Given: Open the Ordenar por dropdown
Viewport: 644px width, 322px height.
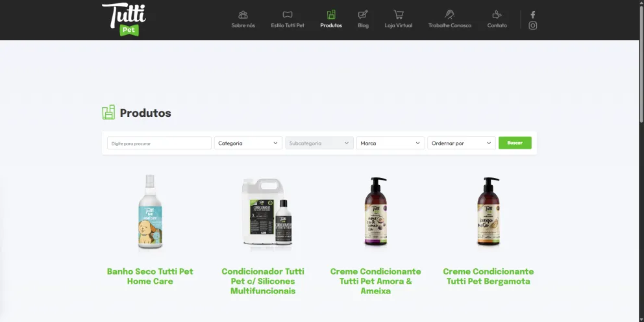Looking at the screenshot, I should pos(462,143).
